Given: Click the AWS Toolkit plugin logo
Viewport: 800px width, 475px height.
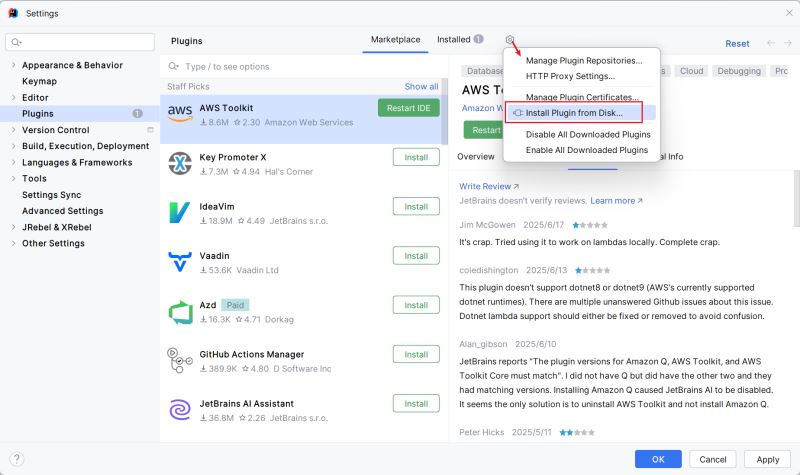Looking at the screenshot, I should pyautogui.click(x=180, y=112).
